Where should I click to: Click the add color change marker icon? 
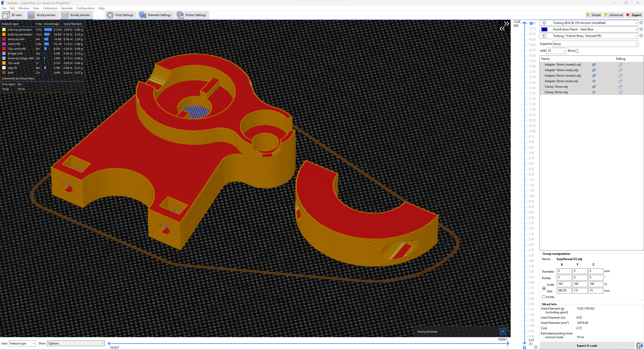click(531, 23)
